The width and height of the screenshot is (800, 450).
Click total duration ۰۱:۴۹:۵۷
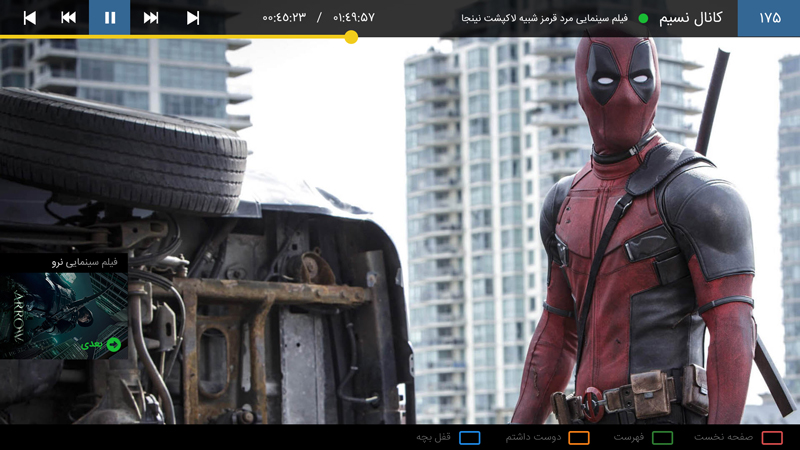(x=354, y=17)
